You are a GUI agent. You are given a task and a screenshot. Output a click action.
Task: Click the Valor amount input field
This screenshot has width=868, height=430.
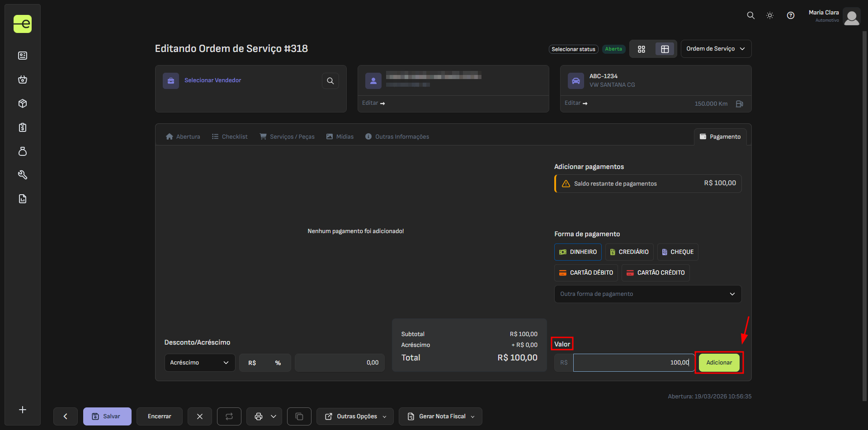click(x=633, y=363)
